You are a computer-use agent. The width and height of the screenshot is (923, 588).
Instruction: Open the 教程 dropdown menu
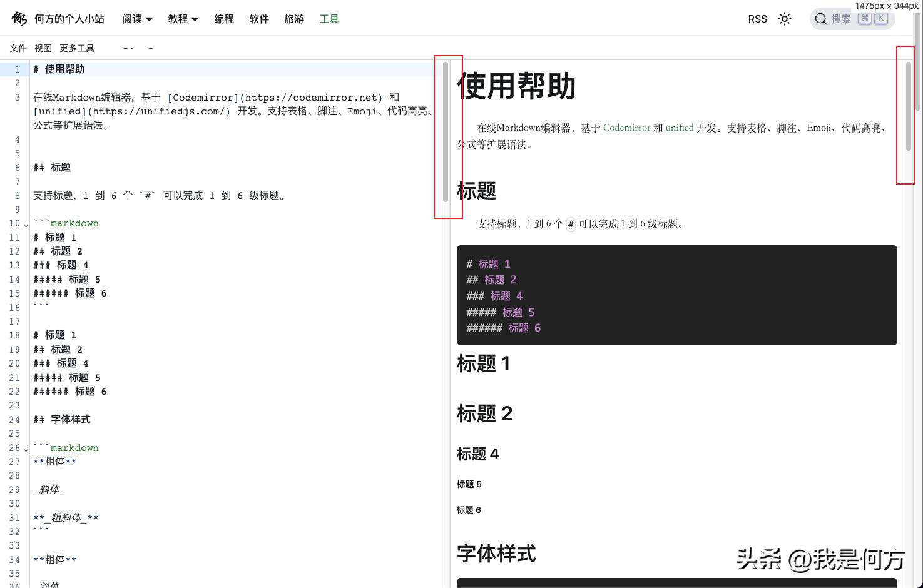click(x=183, y=19)
